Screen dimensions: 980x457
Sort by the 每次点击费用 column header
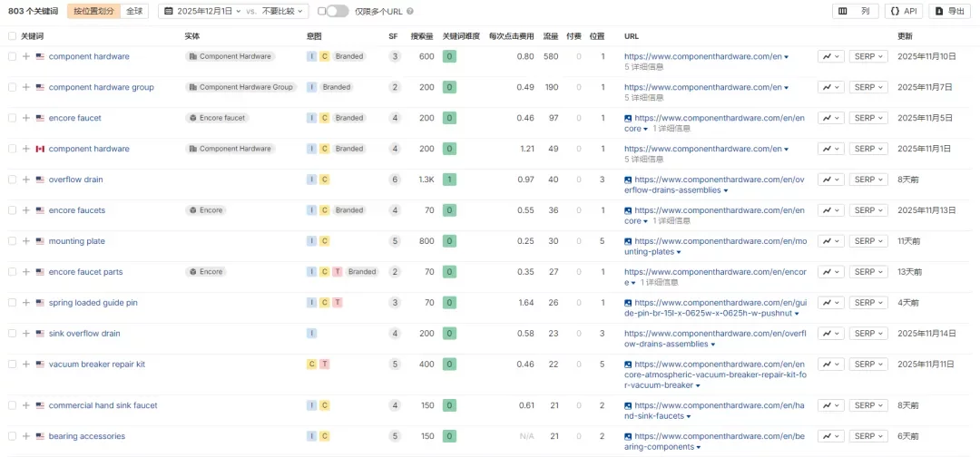pos(511,36)
